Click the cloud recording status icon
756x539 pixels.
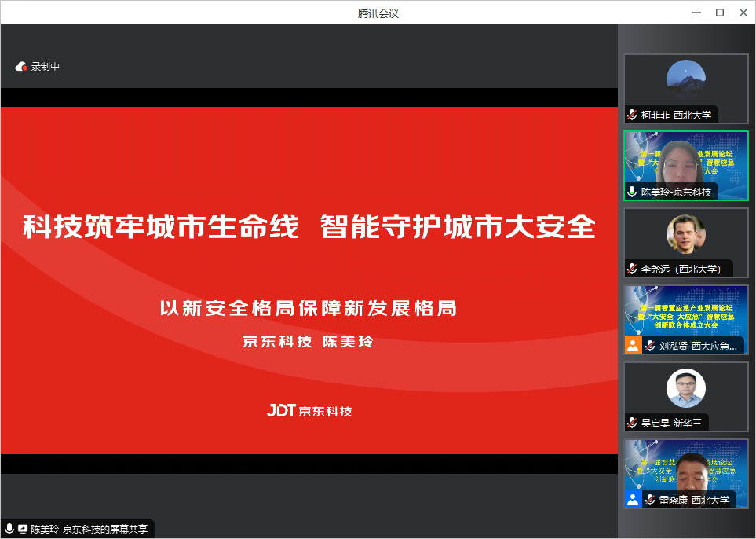21,67
